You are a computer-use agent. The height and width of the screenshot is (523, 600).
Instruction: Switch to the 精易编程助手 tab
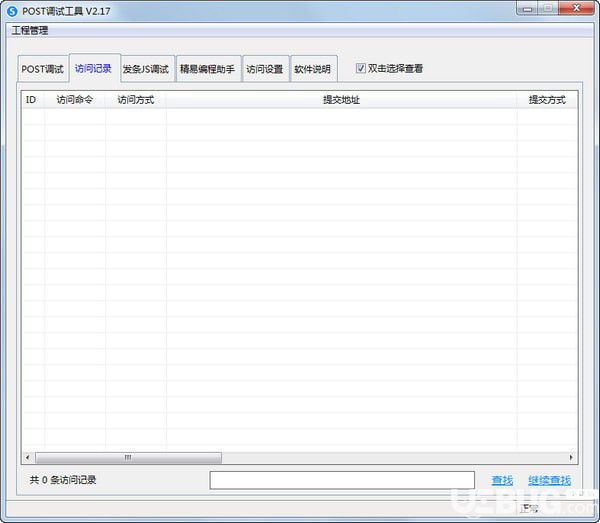(207, 69)
